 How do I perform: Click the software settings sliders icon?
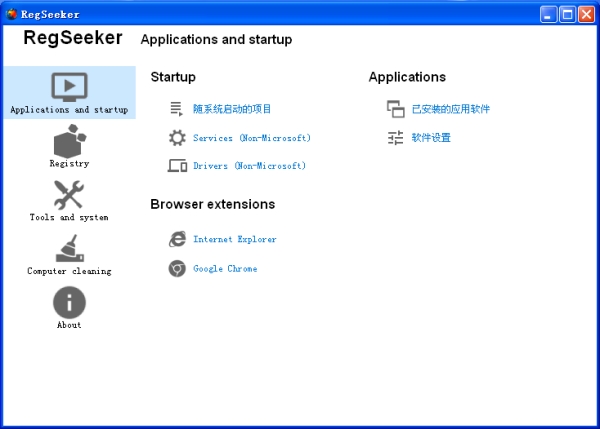(x=395, y=138)
